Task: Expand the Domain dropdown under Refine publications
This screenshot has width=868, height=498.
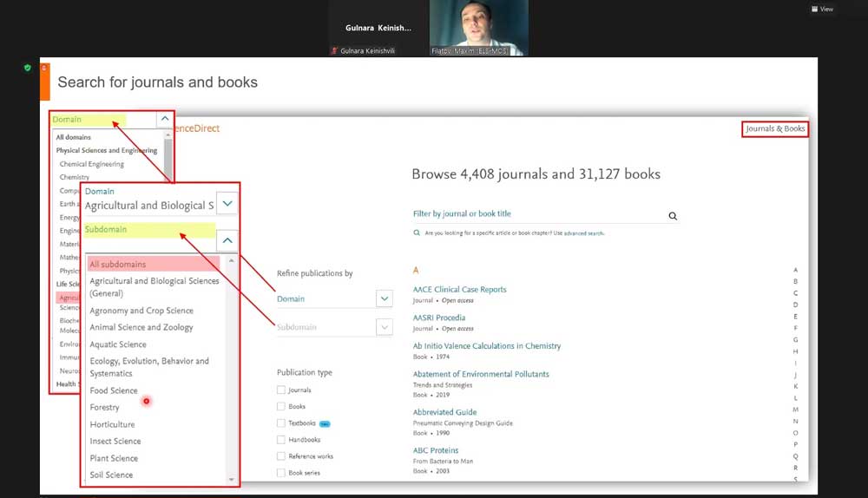Action: [385, 298]
